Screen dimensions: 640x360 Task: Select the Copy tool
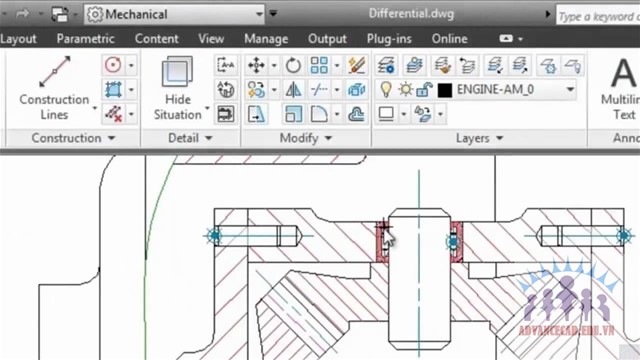[256, 89]
